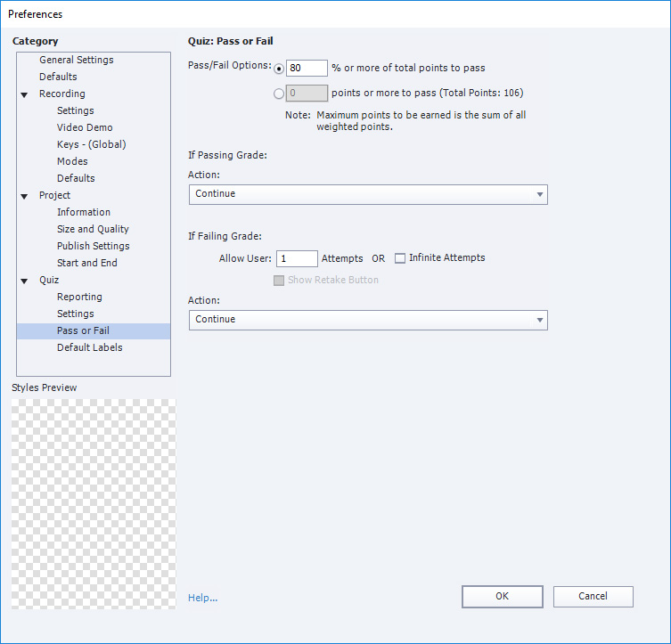Open Quiz Settings category
Screen dimensions: 671x644
[76, 314]
